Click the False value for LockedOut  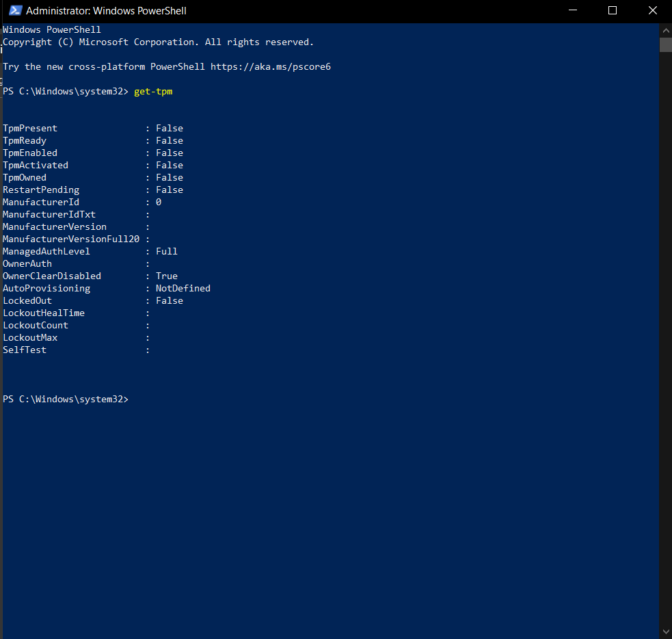pos(170,300)
